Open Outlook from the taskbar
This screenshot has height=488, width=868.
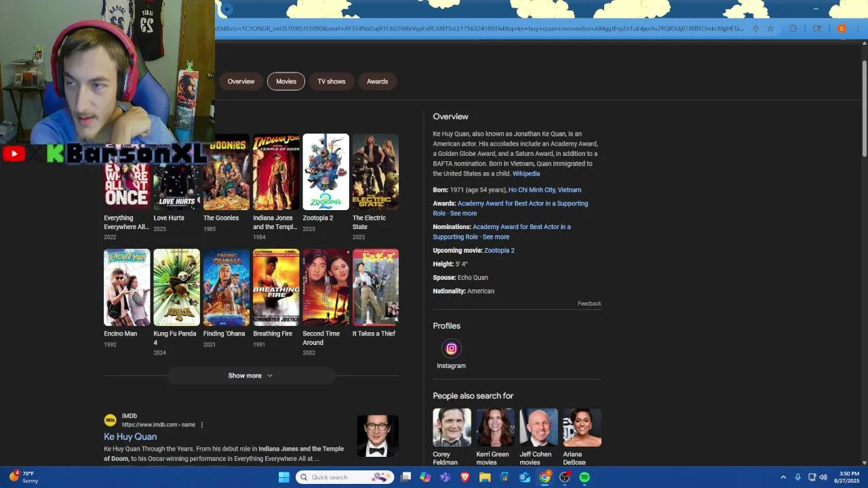525,477
